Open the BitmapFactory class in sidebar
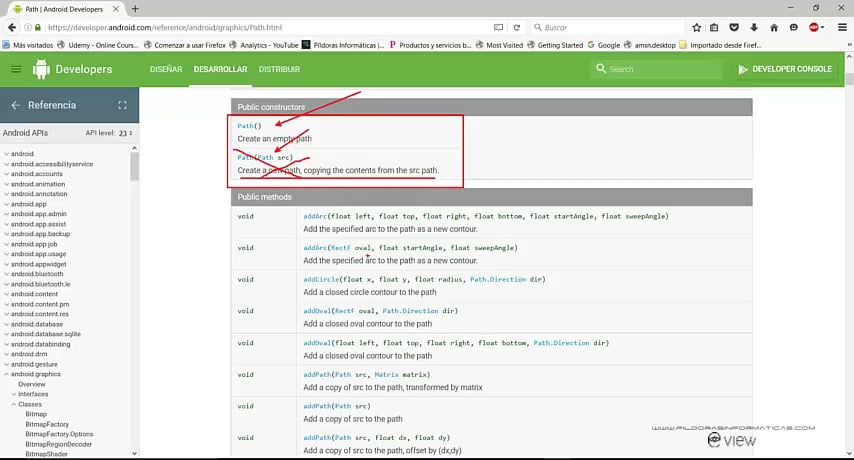The height and width of the screenshot is (460, 854). tap(47, 424)
